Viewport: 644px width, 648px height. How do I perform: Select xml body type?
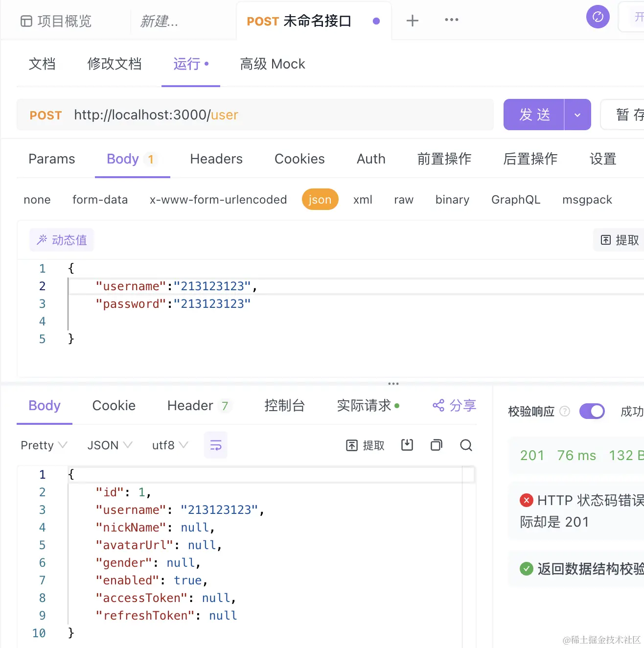(363, 200)
